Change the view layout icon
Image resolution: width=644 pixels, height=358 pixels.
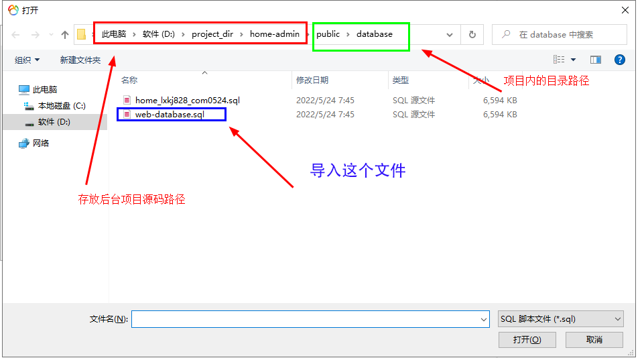tap(559, 60)
